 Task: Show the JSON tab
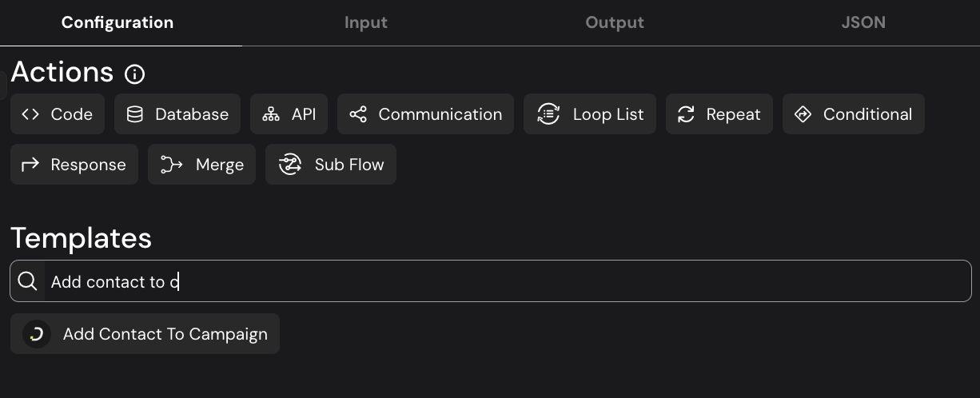(x=863, y=22)
